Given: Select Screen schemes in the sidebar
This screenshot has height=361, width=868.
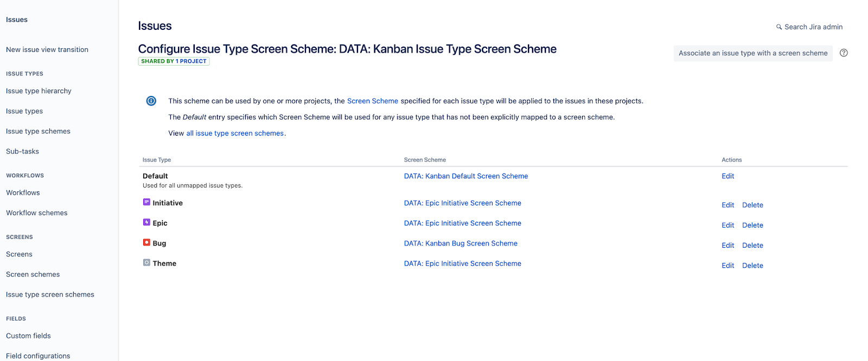Looking at the screenshot, I should [32, 274].
